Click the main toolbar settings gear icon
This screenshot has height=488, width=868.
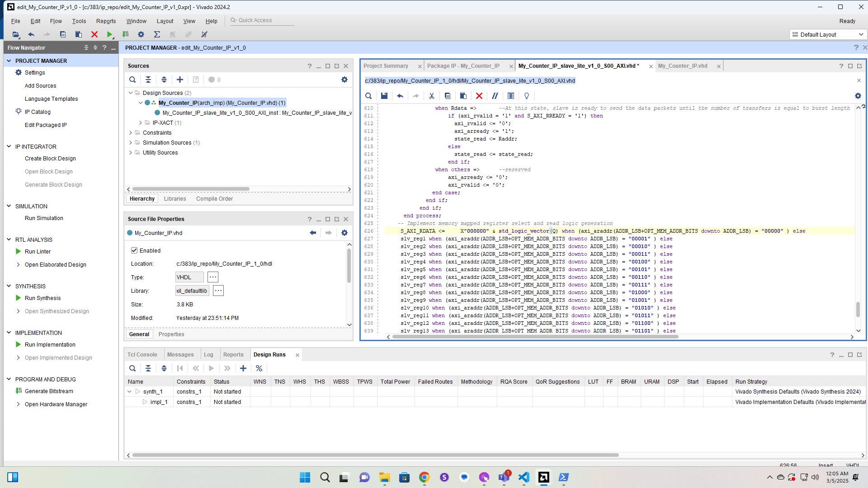click(x=141, y=34)
